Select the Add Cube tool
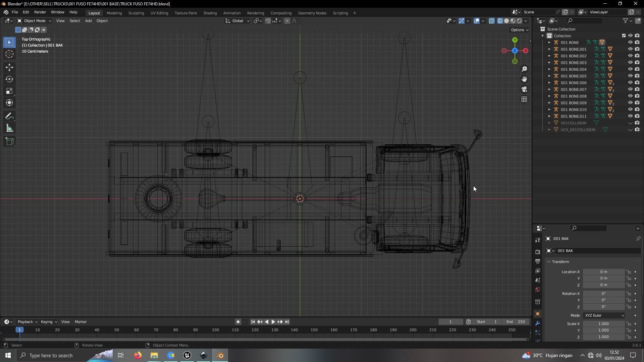Screen dimensions: 644x362 pos(9,141)
